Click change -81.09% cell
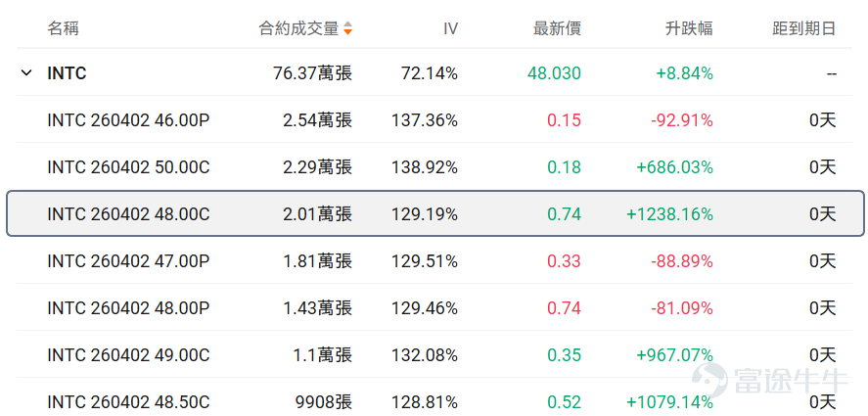 click(682, 308)
